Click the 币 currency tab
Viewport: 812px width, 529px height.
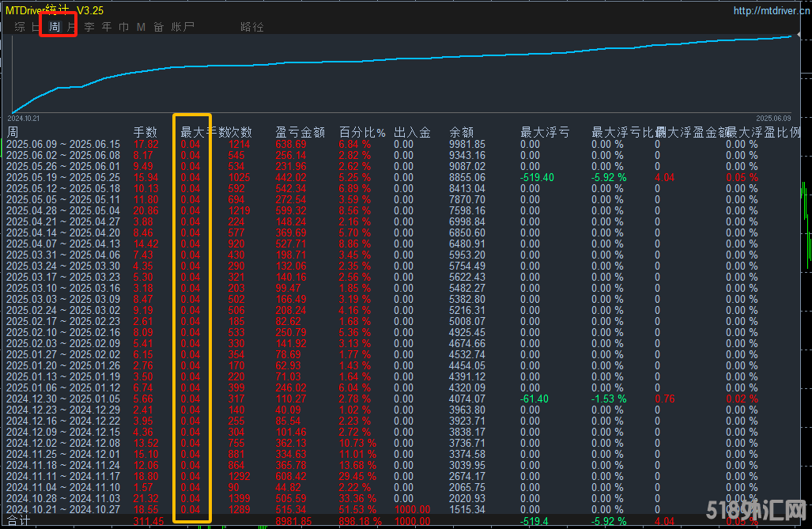click(123, 27)
